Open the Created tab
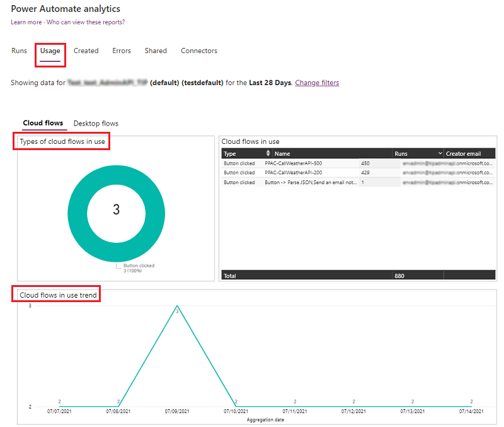 (86, 50)
